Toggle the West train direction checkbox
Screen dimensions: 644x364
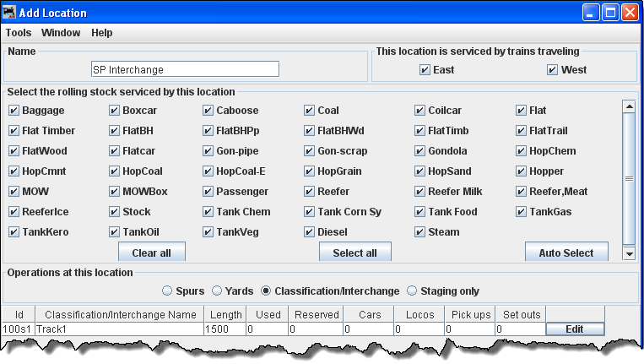pyautogui.click(x=552, y=70)
